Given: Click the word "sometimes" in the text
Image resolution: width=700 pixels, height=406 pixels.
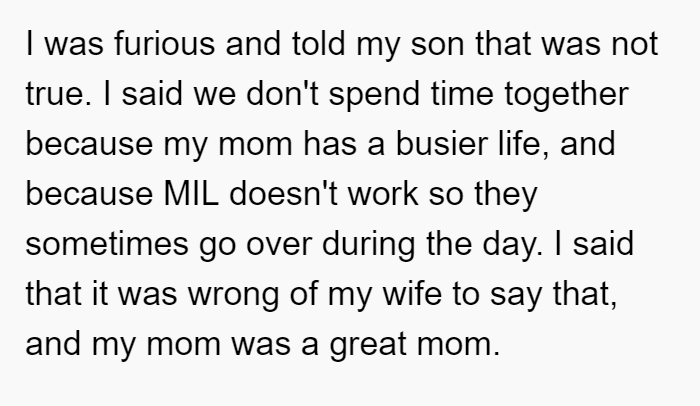Looking at the screenshot, I should click(107, 244).
